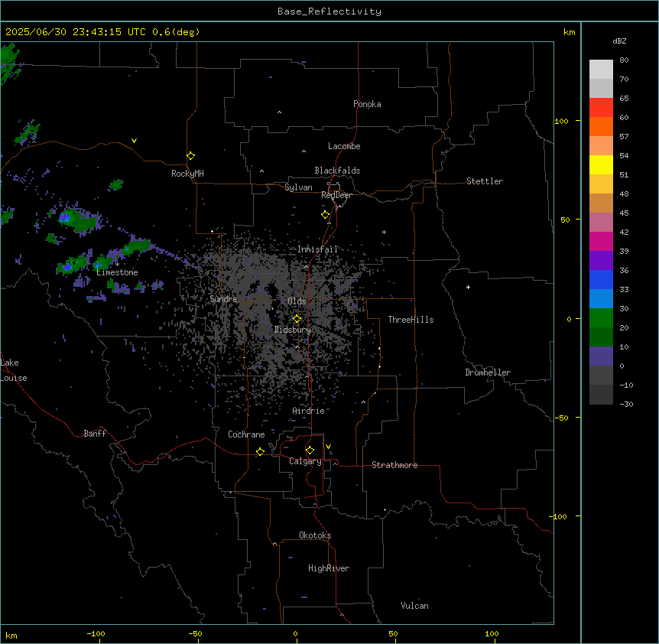Click the Innisfail town label
The width and height of the screenshot is (659, 644).
[x=318, y=249]
